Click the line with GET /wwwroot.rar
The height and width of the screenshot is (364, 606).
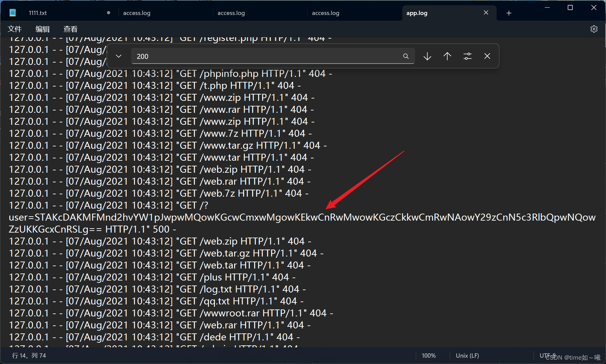click(171, 313)
